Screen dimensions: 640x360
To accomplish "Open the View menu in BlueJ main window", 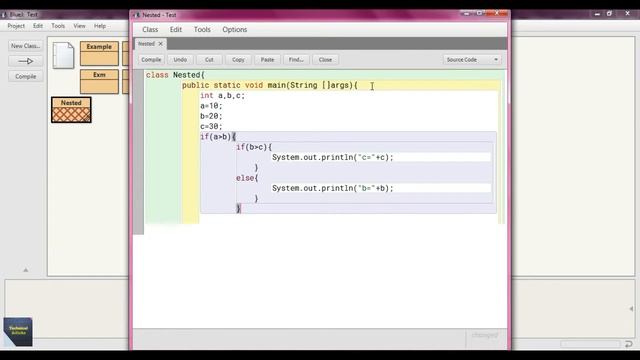I will 79,26.
